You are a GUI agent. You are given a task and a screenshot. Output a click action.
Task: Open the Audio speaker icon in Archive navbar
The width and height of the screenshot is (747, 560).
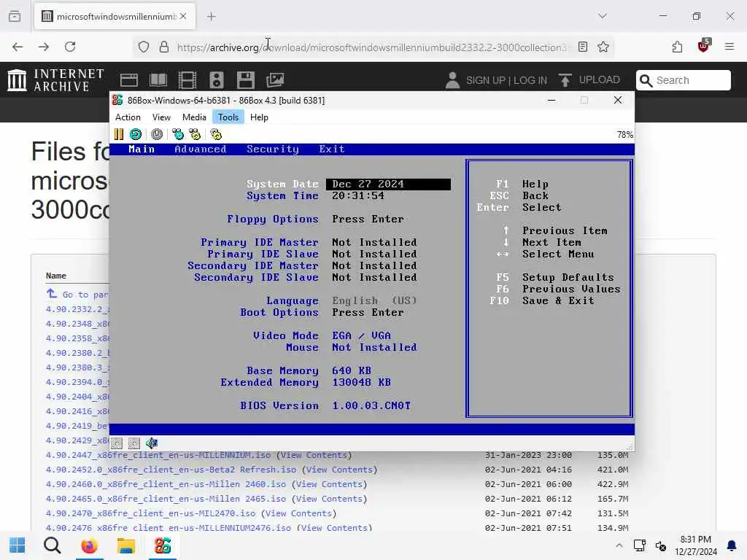[216, 80]
